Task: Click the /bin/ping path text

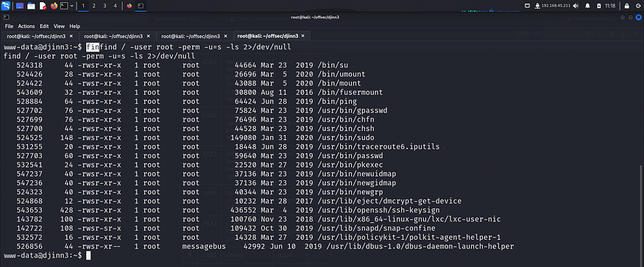Action: tap(337, 102)
